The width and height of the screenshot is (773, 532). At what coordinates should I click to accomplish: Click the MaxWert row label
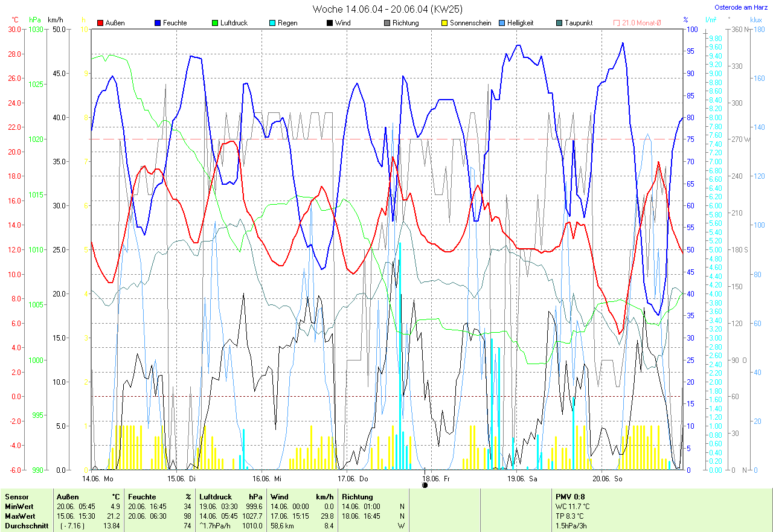[19, 516]
